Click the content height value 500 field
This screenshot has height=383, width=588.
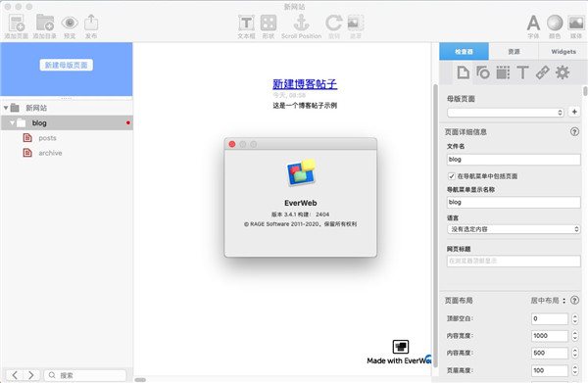pyautogui.click(x=550, y=353)
